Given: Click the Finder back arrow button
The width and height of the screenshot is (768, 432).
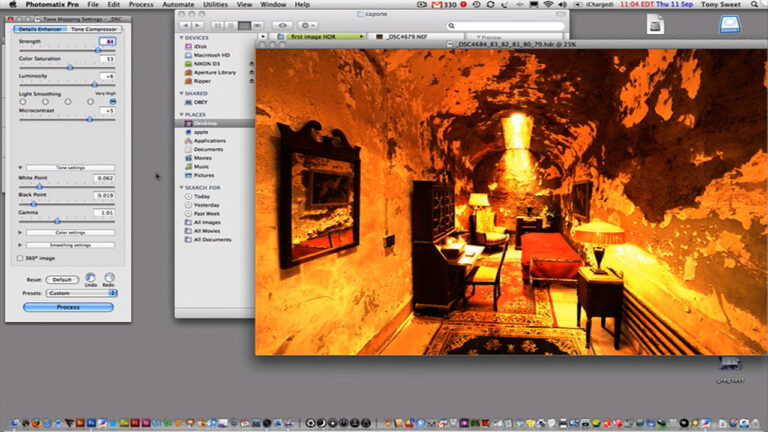Looking at the screenshot, I should (x=186, y=24).
